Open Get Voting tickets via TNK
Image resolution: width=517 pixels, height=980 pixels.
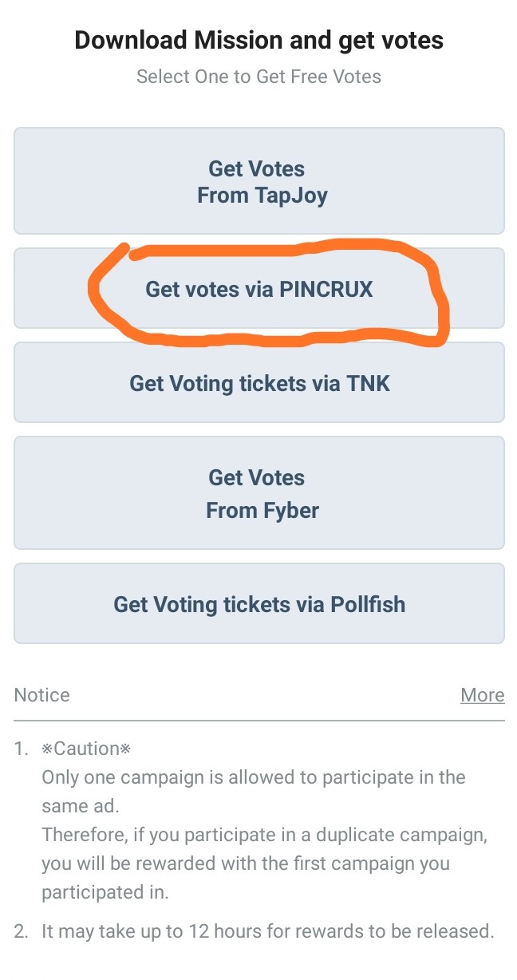point(258,383)
